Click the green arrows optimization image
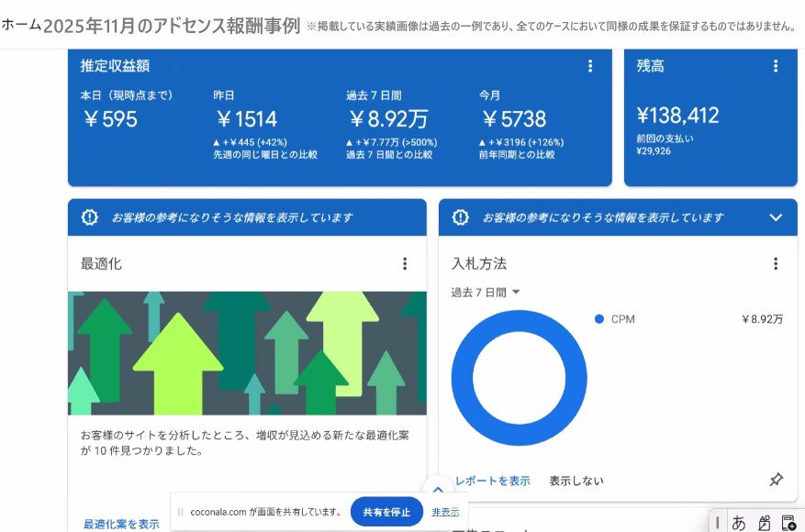 click(x=247, y=353)
